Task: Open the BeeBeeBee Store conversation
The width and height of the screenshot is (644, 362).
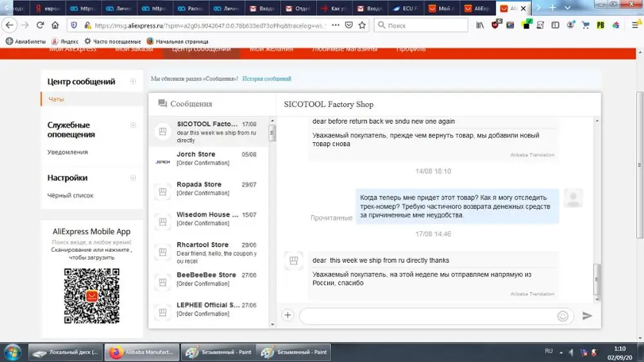Action: 209,282
